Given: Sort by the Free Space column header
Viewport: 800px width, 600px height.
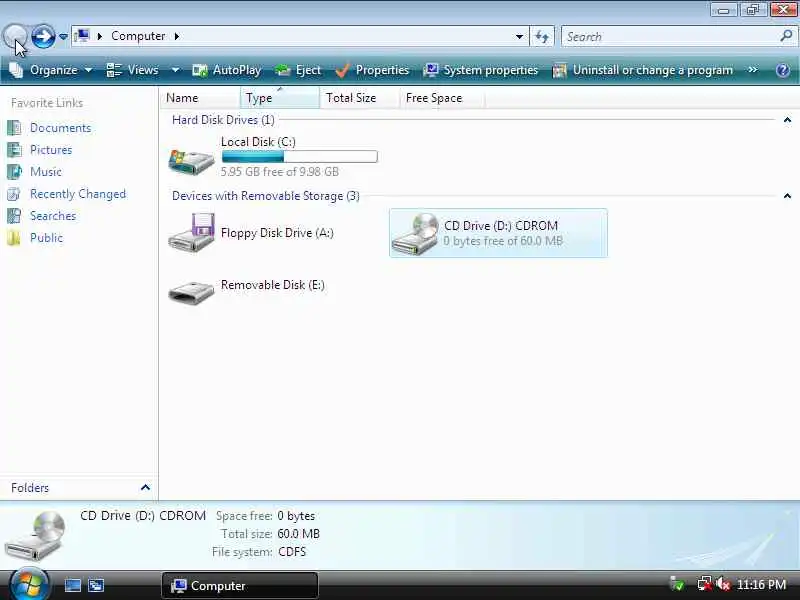Looking at the screenshot, I should [442, 97].
